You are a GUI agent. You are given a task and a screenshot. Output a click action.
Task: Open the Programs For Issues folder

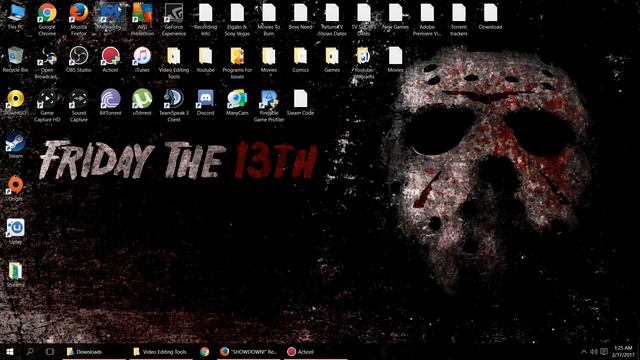coord(237,63)
